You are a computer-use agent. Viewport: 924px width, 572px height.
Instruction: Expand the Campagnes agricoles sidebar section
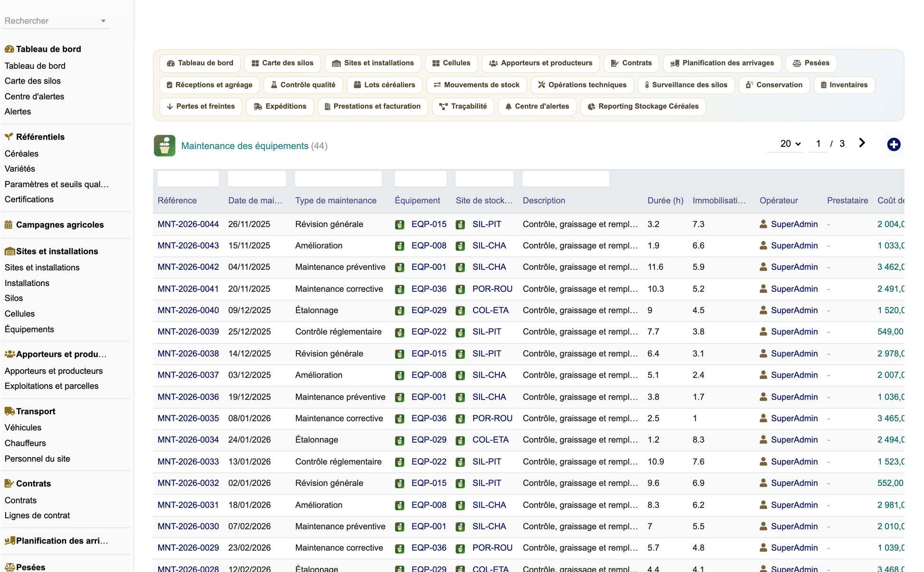[x=60, y=225]
